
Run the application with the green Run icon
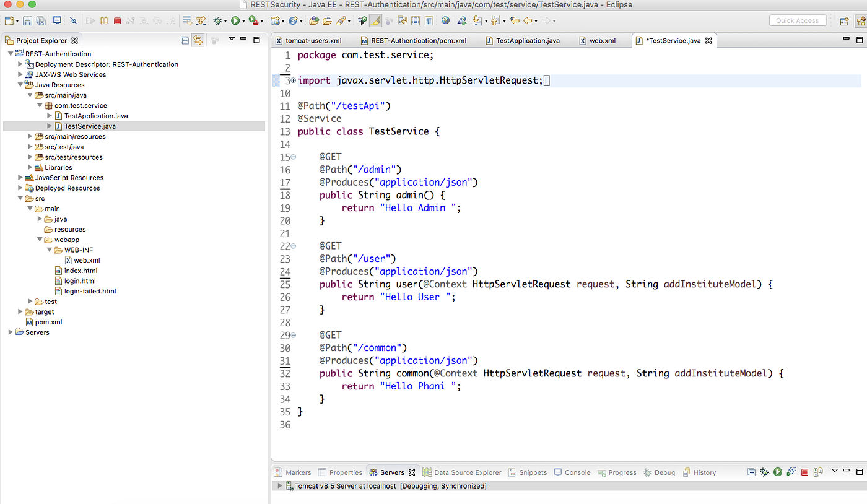pos(235,21)
